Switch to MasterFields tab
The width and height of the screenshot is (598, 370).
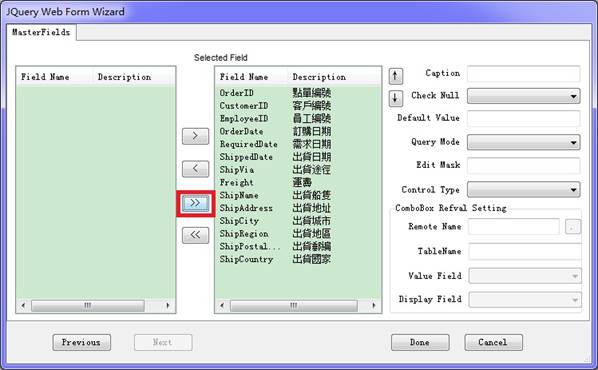(x=41, y=32)
